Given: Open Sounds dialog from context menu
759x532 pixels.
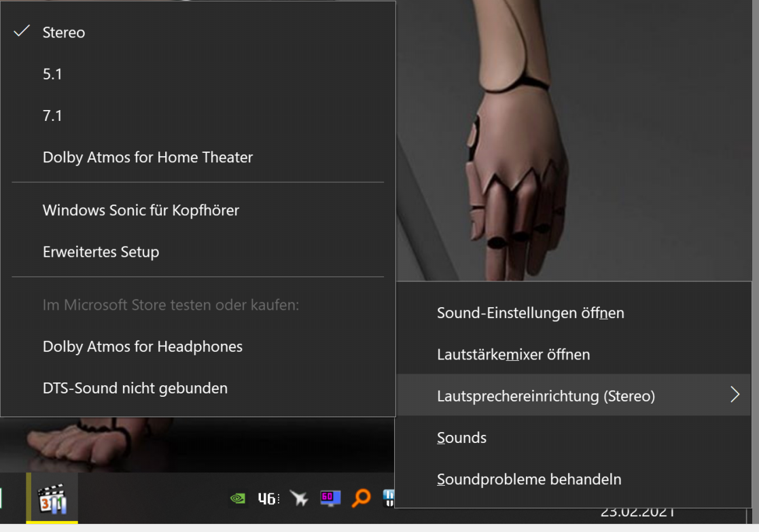Looking at the screenshot, I should click(x=573, y=438).
